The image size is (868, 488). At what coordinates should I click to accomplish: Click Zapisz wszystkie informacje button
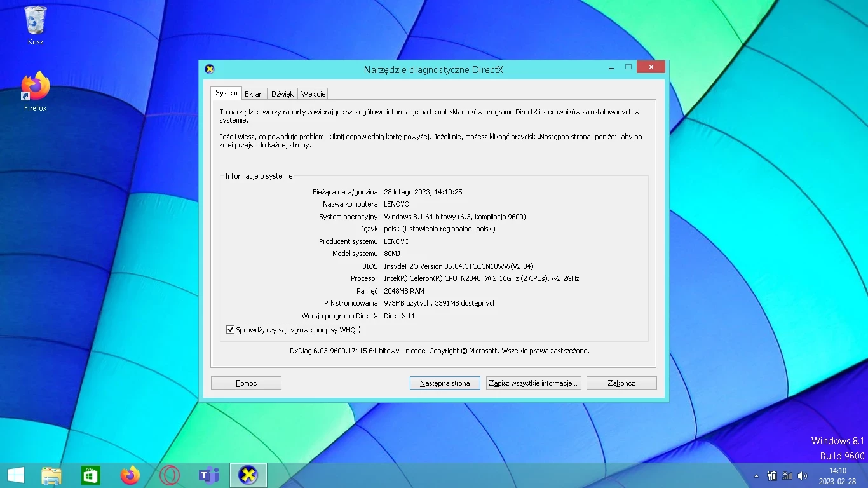click(533, 383)
